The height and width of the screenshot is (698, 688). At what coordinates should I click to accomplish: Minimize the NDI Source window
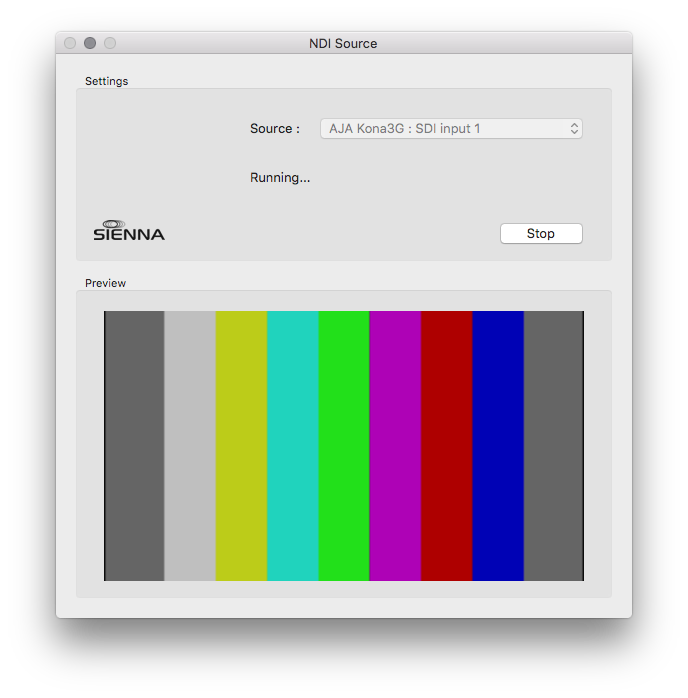[90, 43]
